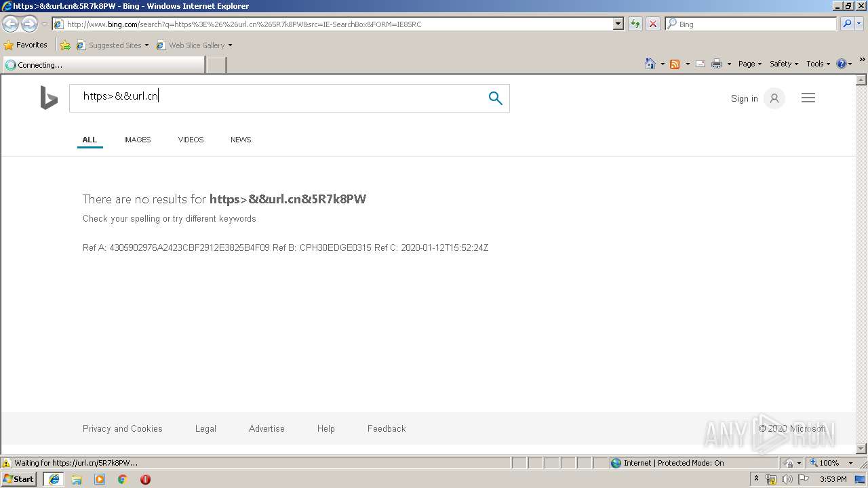Click the Stop loading icon
This screenshot has width=868, height=488.
coord(653,24)
